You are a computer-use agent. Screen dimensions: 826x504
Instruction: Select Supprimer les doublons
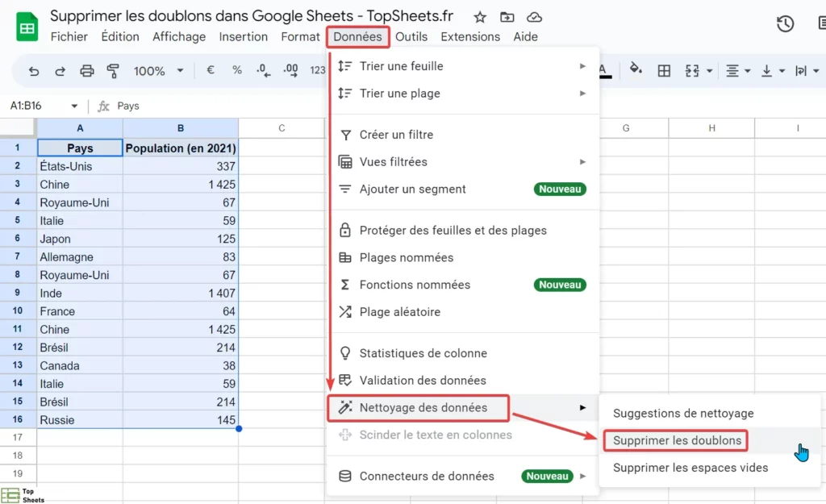(x=710, y=441)
